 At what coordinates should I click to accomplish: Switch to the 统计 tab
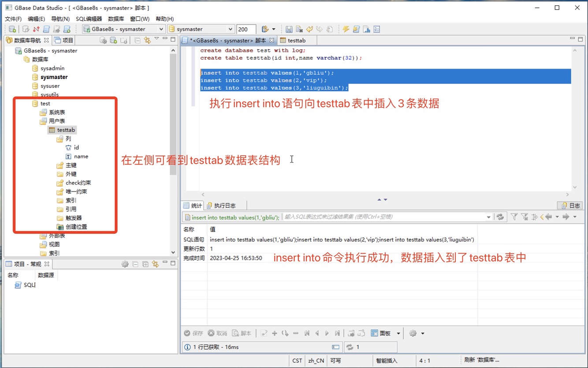click(x=192, y=206)
